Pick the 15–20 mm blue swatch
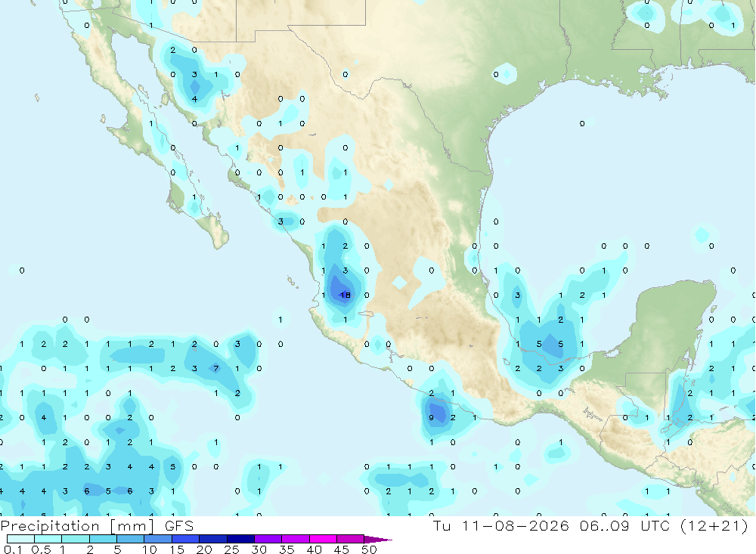Image resolution: width=756 pixels, height=554 pixels. [185, 539]
